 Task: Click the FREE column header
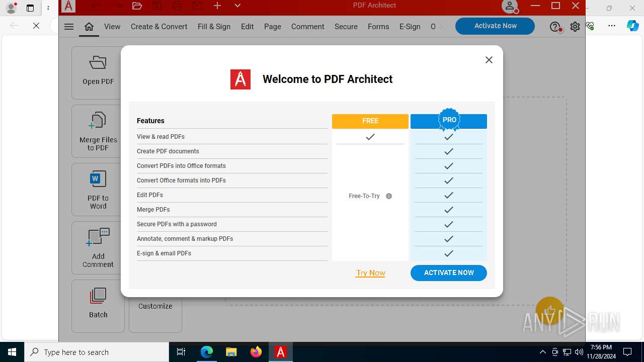coord(370,121)
